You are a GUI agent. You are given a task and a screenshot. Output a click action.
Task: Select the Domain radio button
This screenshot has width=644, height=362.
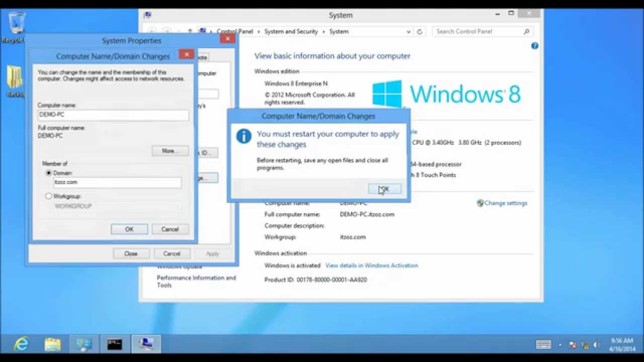click(x=49, y=173)
